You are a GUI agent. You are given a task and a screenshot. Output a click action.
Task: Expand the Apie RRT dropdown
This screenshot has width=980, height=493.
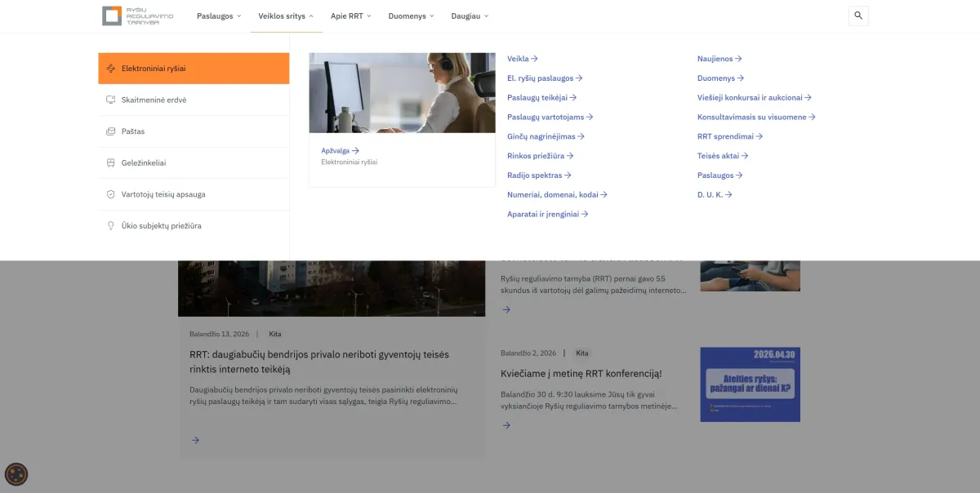pyautogui.click(x=350, y=16)
